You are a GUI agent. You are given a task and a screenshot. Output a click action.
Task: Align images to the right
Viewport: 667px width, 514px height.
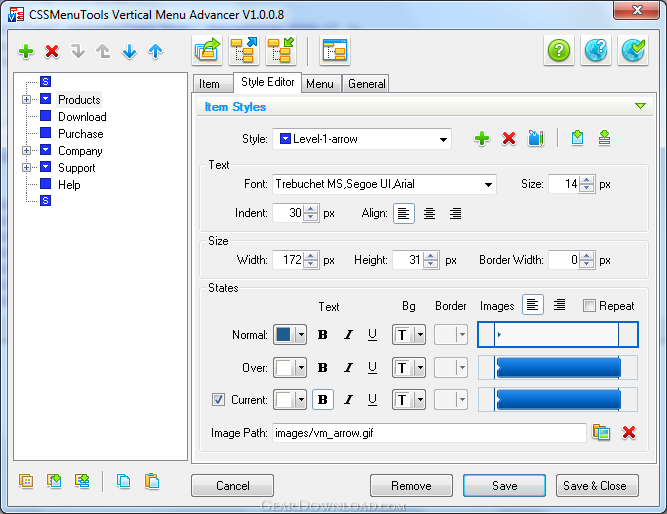(559, 305)
